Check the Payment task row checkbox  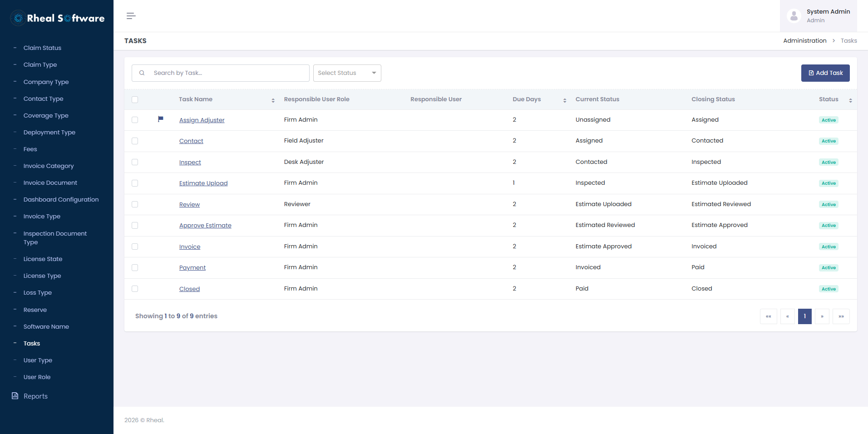[x=135, y=268]
